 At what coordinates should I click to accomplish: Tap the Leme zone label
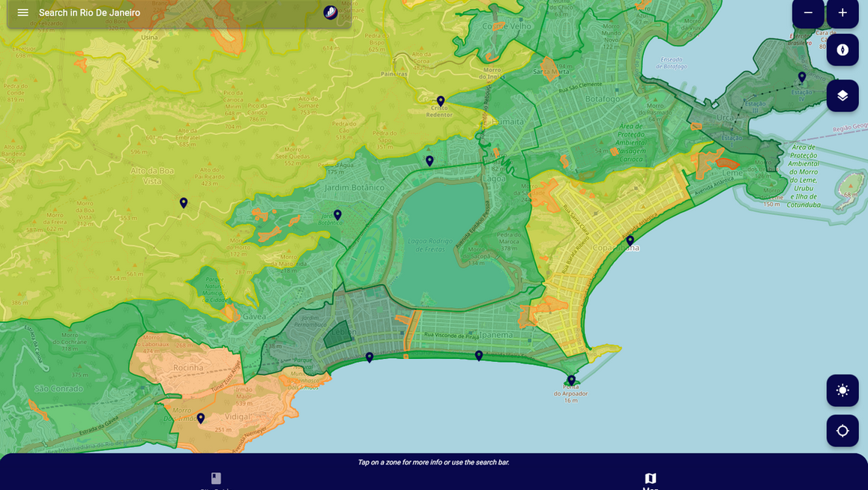click(732, 172)
